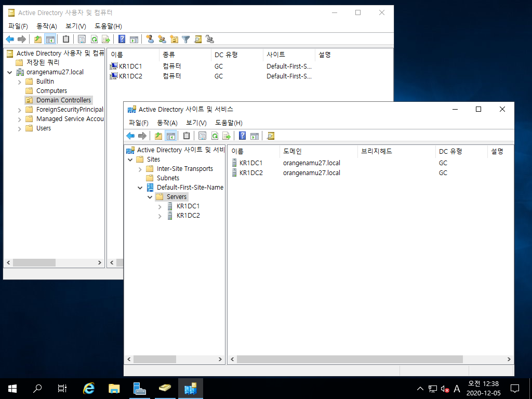This screenshot has height=399, width=532.
Task: Toggle console tree pane in Sites and Services
Action: (170, 136)
